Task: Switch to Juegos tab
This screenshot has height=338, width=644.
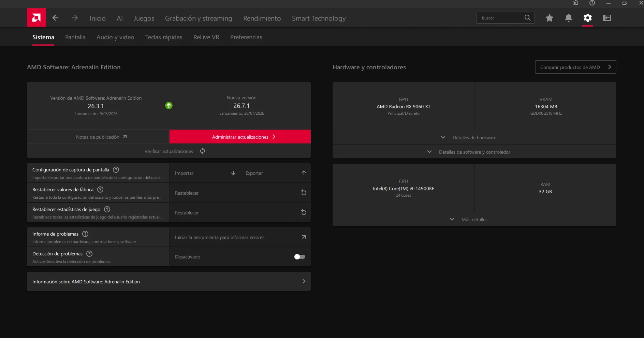Action: click(144, 18)
